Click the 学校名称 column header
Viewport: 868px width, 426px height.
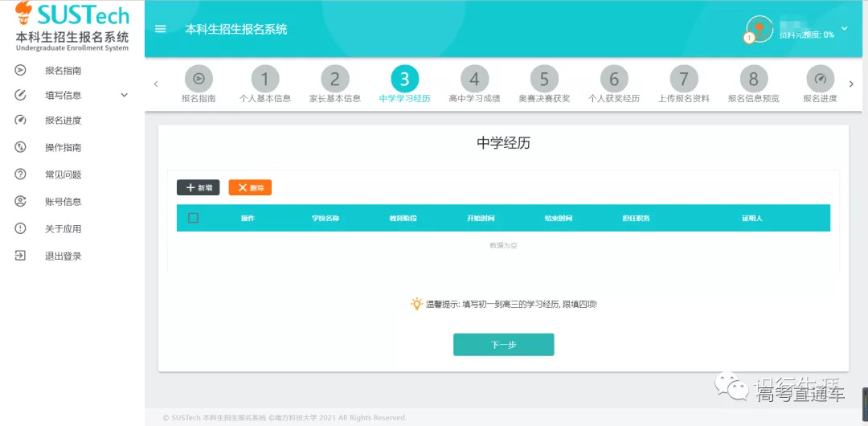point(325,219)
